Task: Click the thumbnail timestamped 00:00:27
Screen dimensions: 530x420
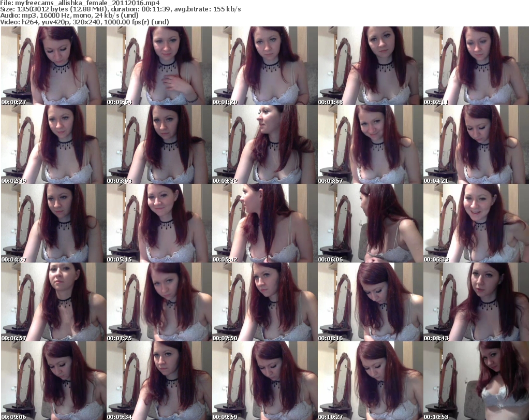Action: tap(53, 66)
